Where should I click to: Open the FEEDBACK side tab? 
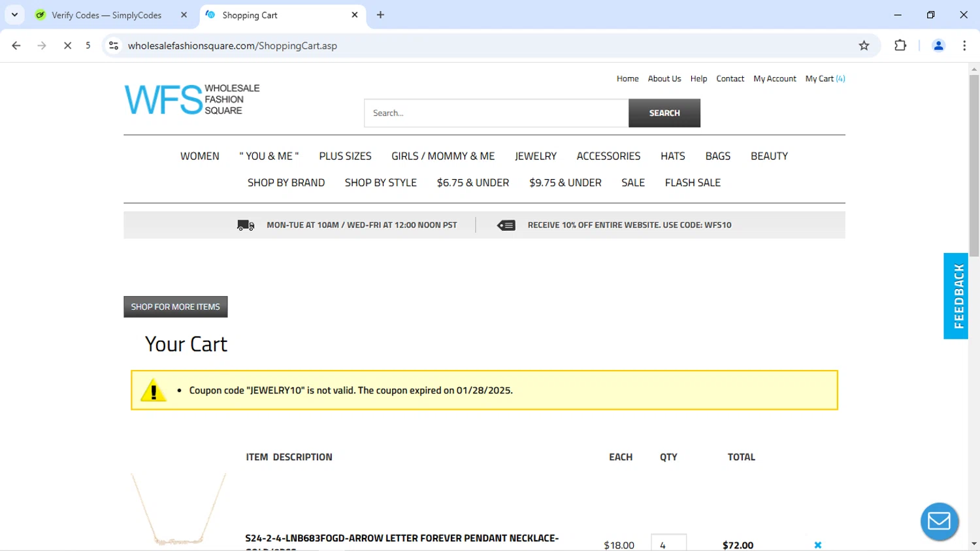(x=956, y=296)
